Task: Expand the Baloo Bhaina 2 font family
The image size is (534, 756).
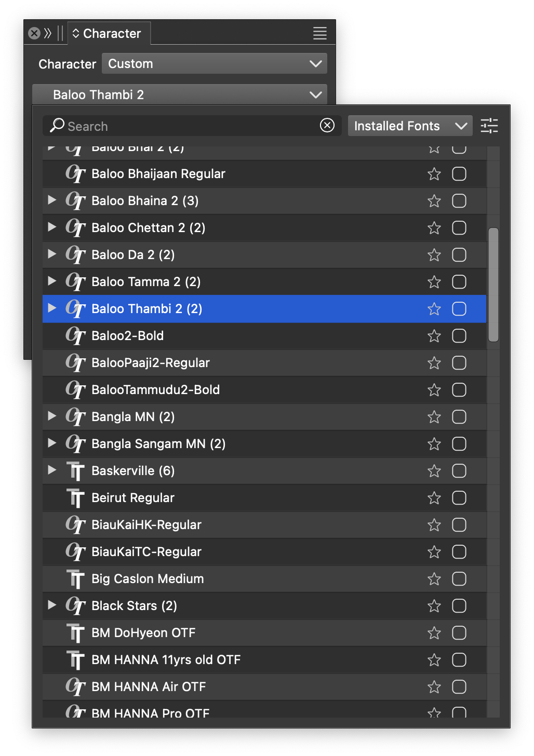Action: pos(52,200)
